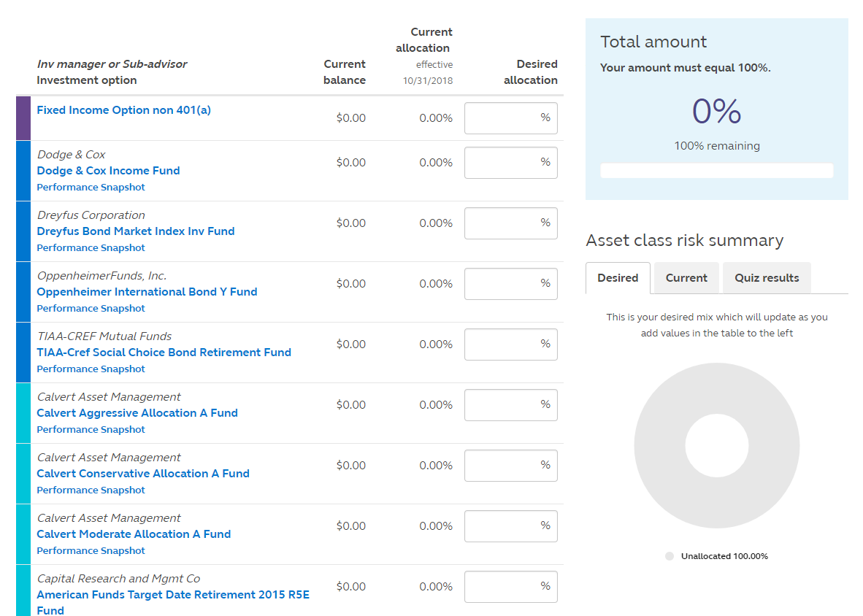Screen dimensions: 863x616
Task: Click the purple swatch beside Fixed Income Option
Action: pyautogui.click(x=23, y=118)
